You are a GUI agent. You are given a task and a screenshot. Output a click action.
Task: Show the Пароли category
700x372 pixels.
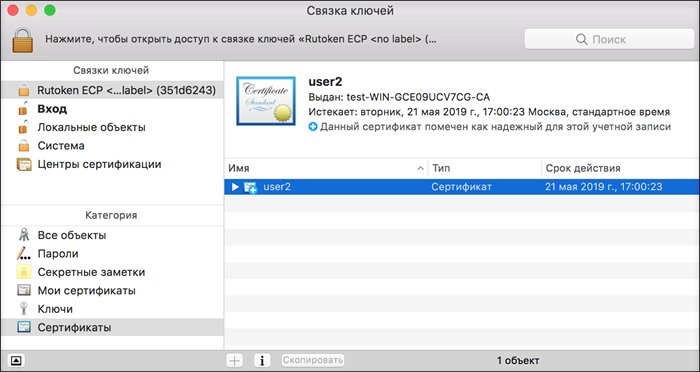point(112,254)
